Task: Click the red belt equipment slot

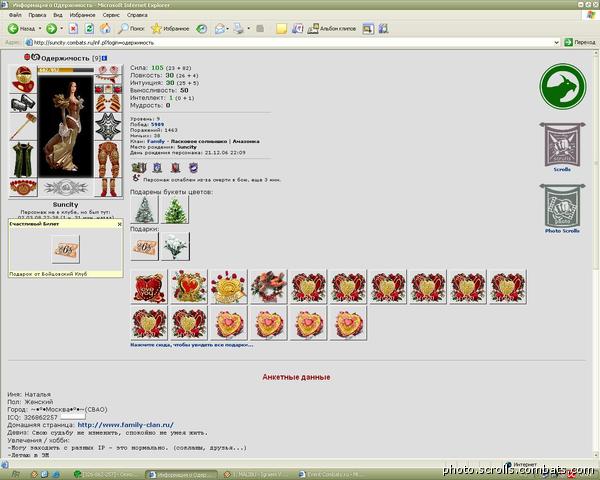Action: [x=23, y=188]
